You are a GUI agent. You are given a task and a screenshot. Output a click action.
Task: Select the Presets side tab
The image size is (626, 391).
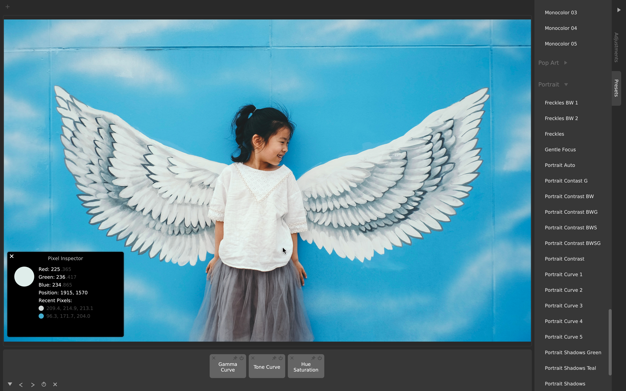616,88
